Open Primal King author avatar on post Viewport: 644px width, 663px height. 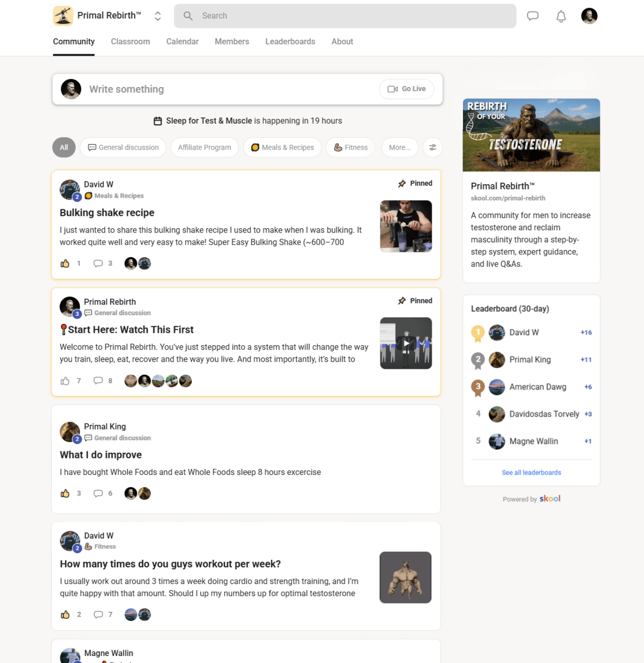pyautogui.click(x=70, y=432)
